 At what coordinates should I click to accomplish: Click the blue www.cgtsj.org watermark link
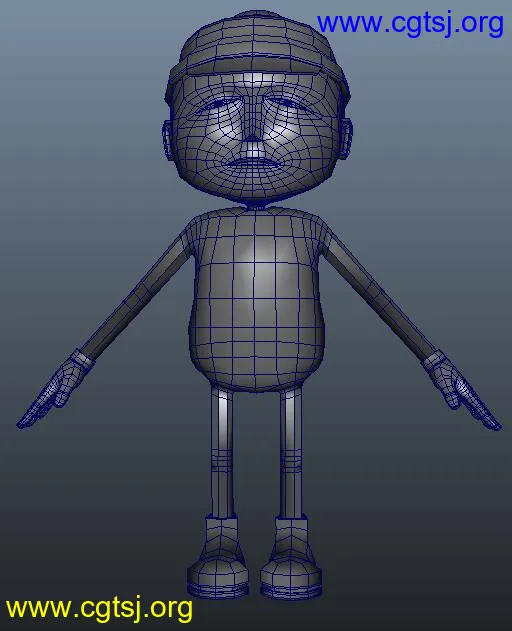click(410, 24)
